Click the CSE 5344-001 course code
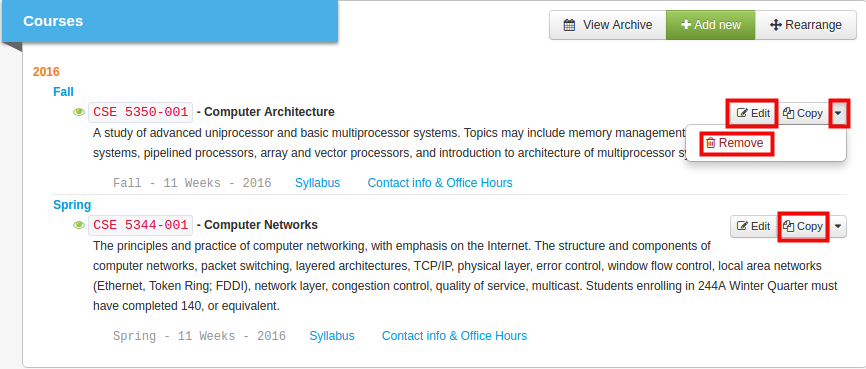 (x=141, y=225)
